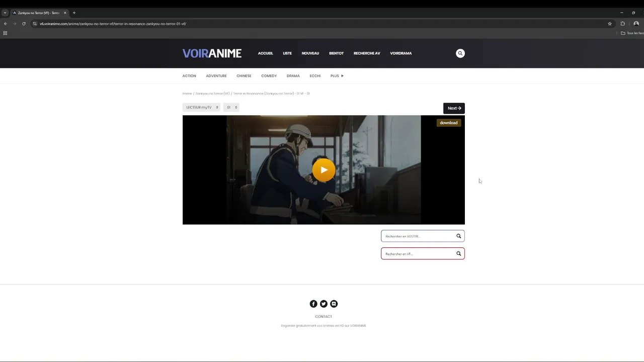
Task: Go back using the browser back arrow
Action: click(6, 24)
